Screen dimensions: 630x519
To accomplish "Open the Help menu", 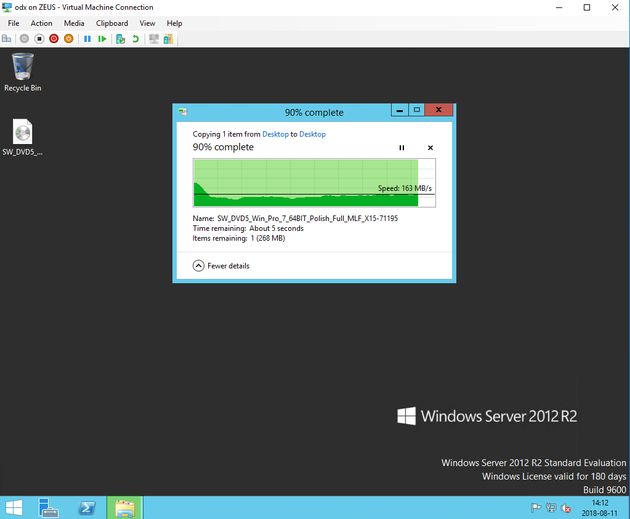I will coord(174,23).
